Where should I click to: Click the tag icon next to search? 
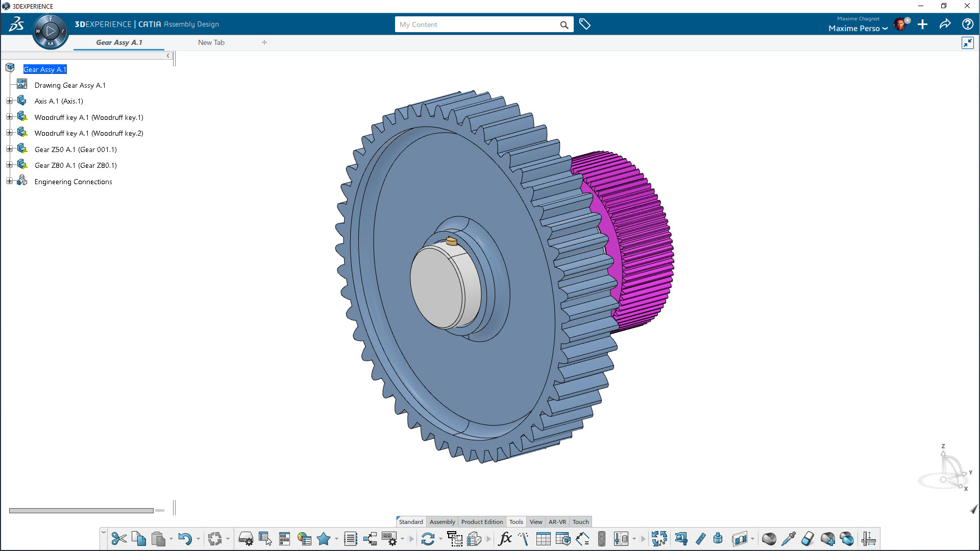(x=585, y=24)
